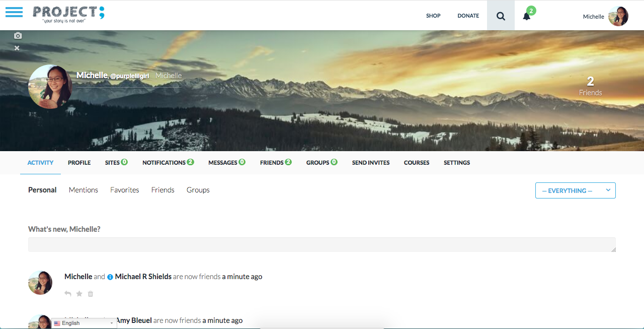Remove cover image with X icon

pyautogui.click(x=17, y=48)
